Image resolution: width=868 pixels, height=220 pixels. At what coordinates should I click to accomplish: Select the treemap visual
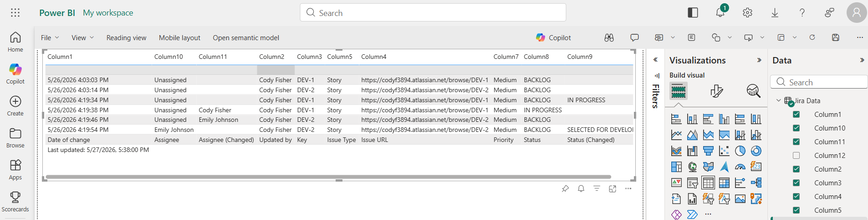point(676,167)
